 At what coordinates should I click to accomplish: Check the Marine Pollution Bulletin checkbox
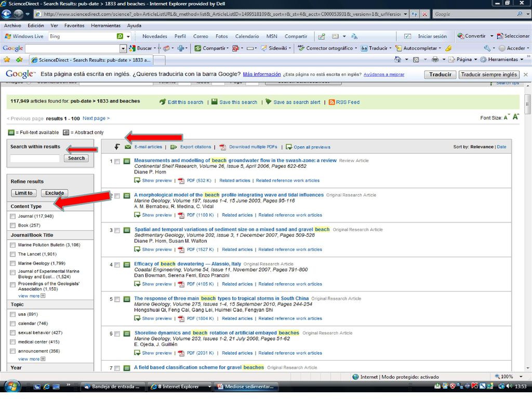pyautogui.click(x=13, y=245)
